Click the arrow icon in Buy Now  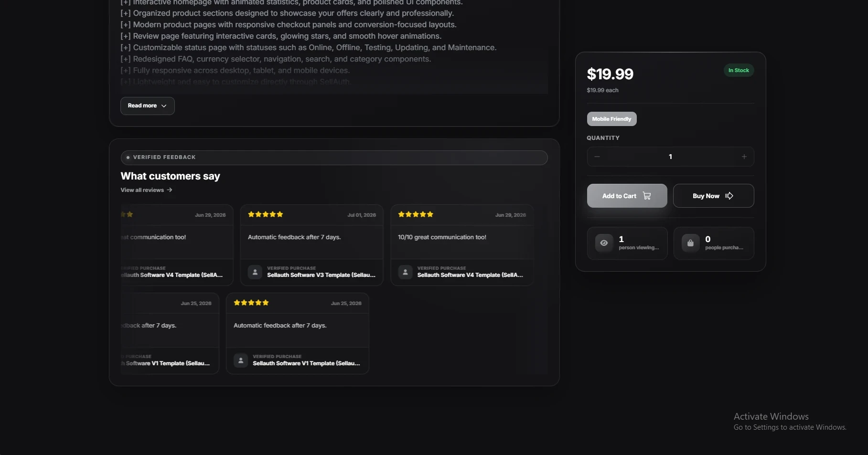(729, 196)
